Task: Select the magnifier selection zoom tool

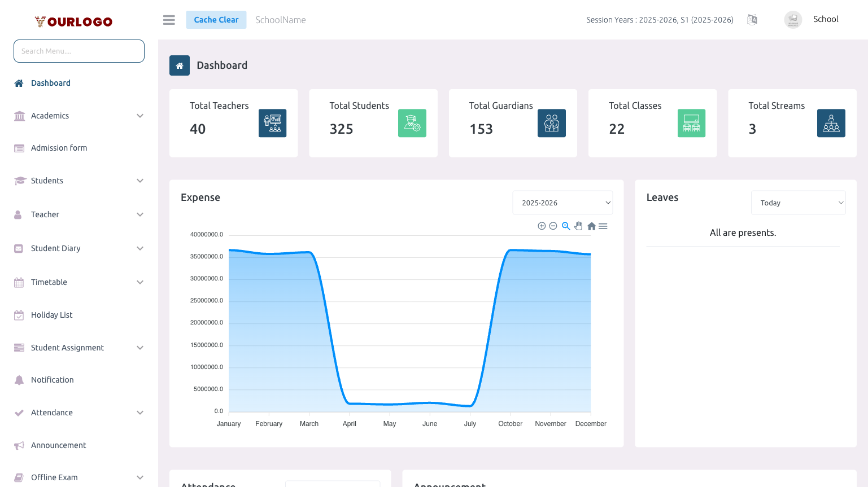Action: pyautogui.click(x=566, y=226)
